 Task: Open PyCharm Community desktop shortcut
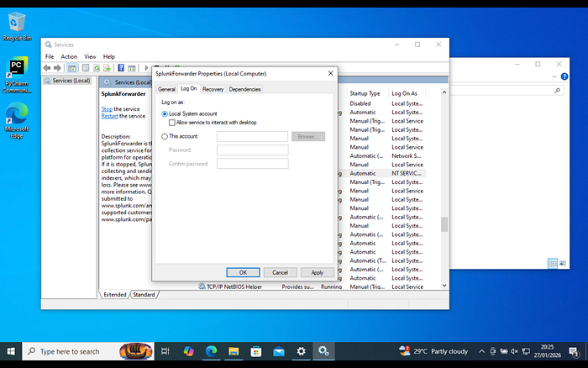coord(17,75)
